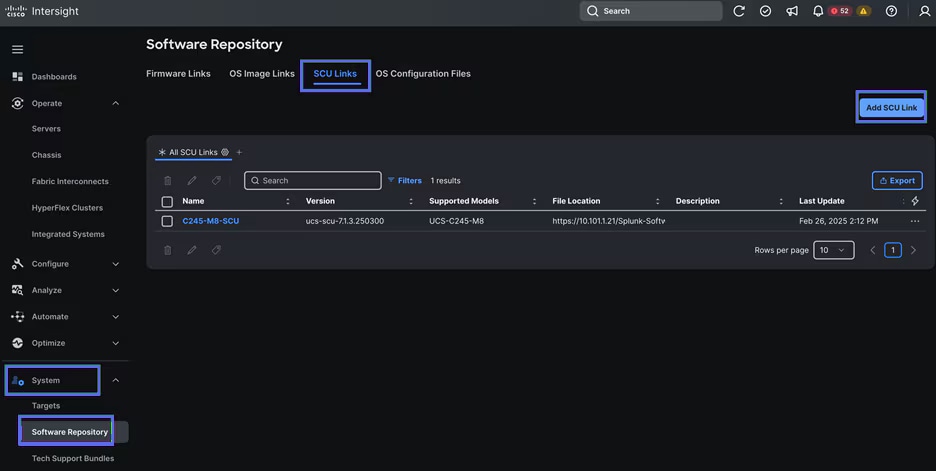This screenshot has width=936, height=471.
Task: Sort by Description column arrows
Action: tap(781, 201)
